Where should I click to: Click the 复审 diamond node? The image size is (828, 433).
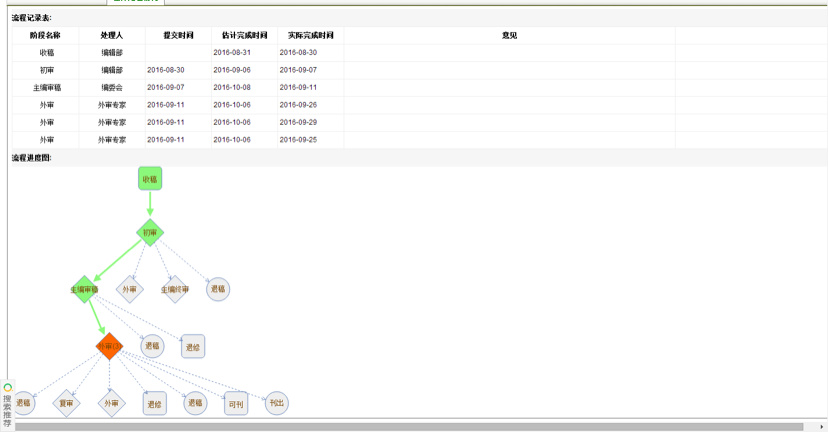[x=66, y=403]
